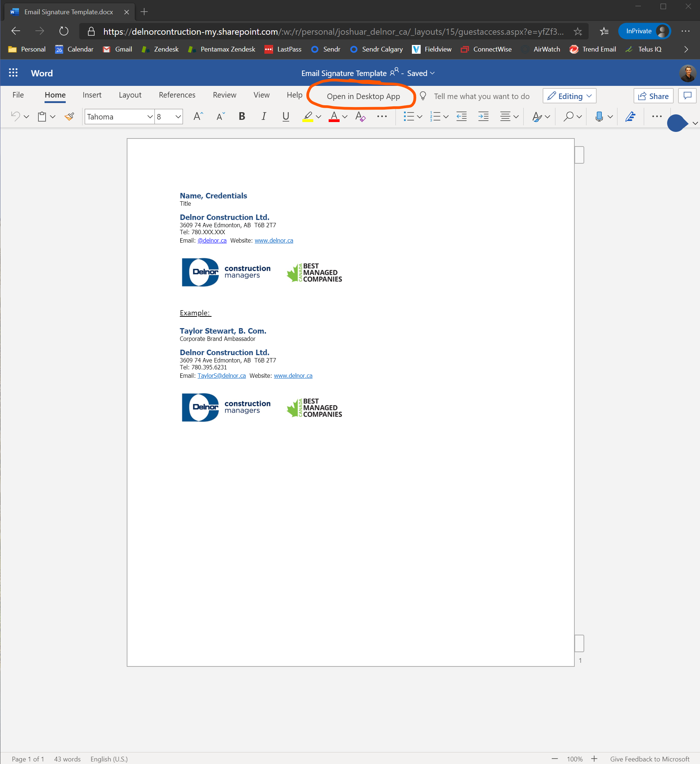Follow the @delnor.ca email link
Screen dimensions: 700x764
click(212, 240)
